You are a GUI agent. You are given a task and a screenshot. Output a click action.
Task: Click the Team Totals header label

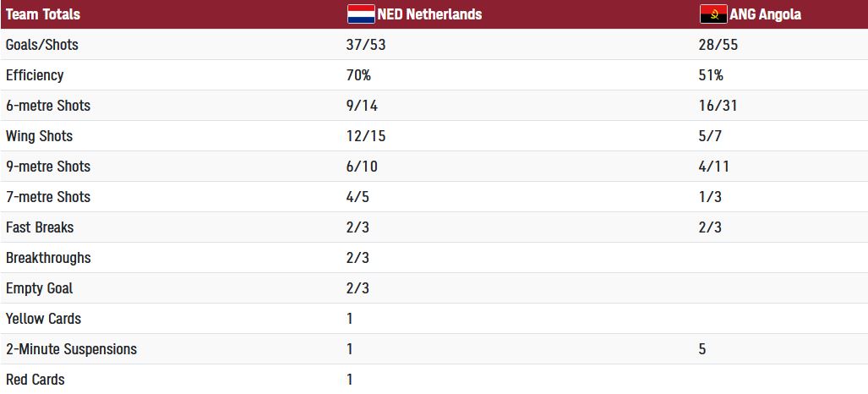pyautogui.click(x=43, y=14)
